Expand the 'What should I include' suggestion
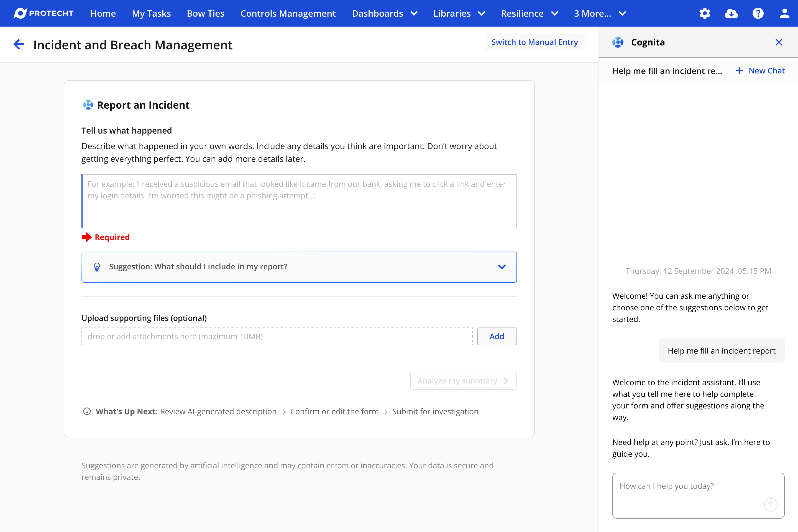Image resolution: width=798 pixels, height=532 pixels. (x=502, y=267)
